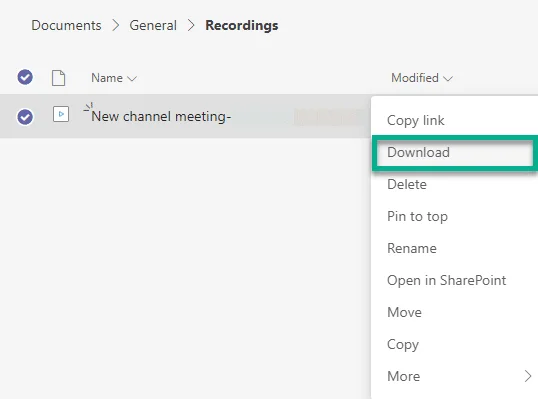Click the Recordings breadcrumb title
The width and height of the screenshot is (538, 399).
click(x=242, y=26)
